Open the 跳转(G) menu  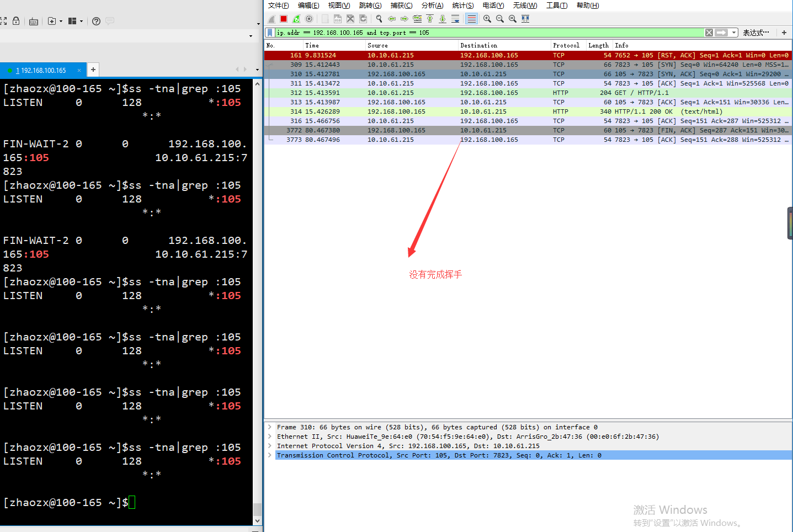click(370, 6)
